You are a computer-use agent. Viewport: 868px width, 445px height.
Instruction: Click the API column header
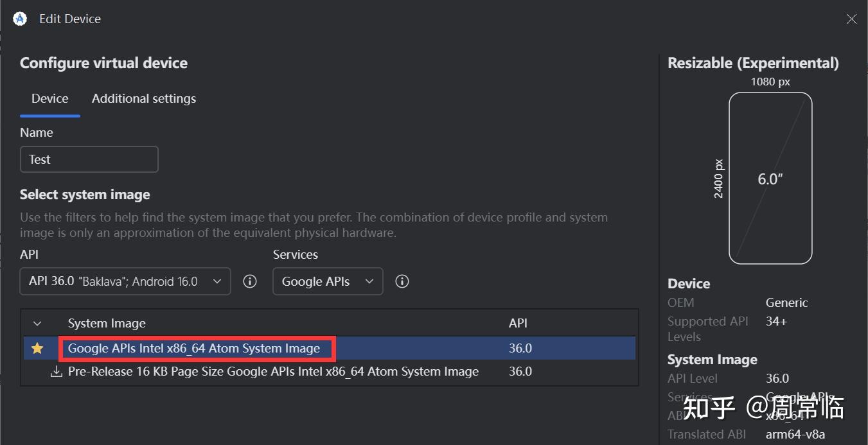pyautogui.click(x=518, y=323)
